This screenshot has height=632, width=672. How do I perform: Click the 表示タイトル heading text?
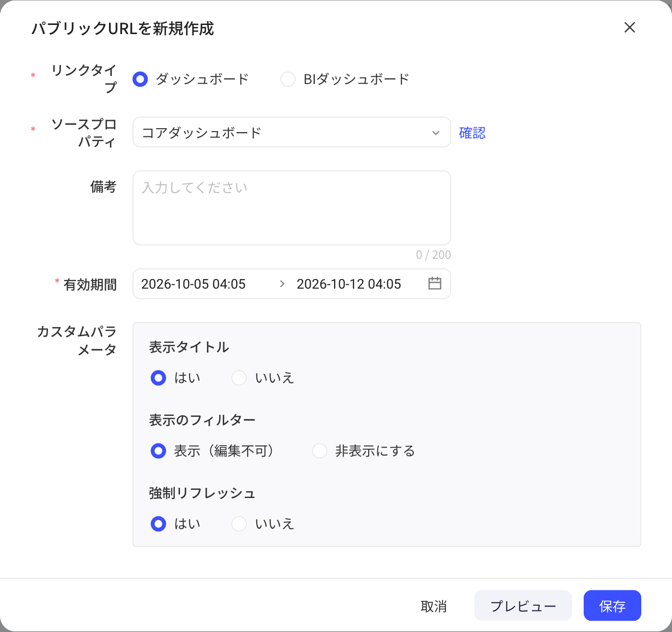pyautogui.click(x=189, y=347)
